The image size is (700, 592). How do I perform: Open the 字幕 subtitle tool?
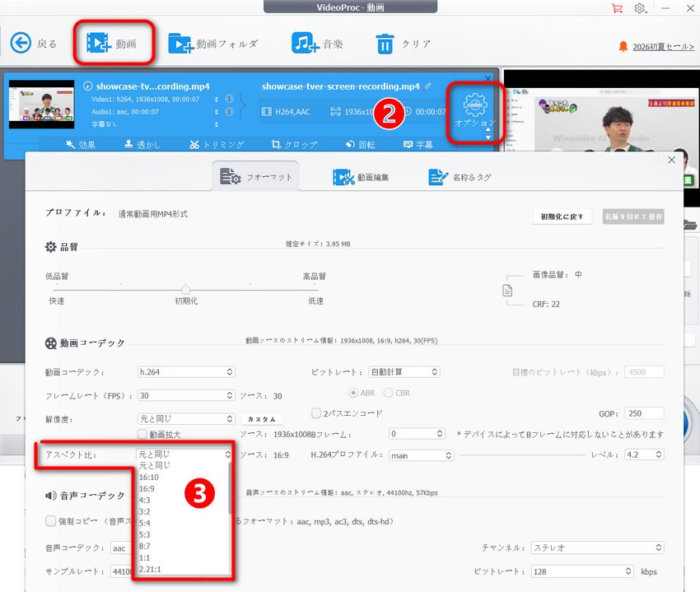coord(418,145)
